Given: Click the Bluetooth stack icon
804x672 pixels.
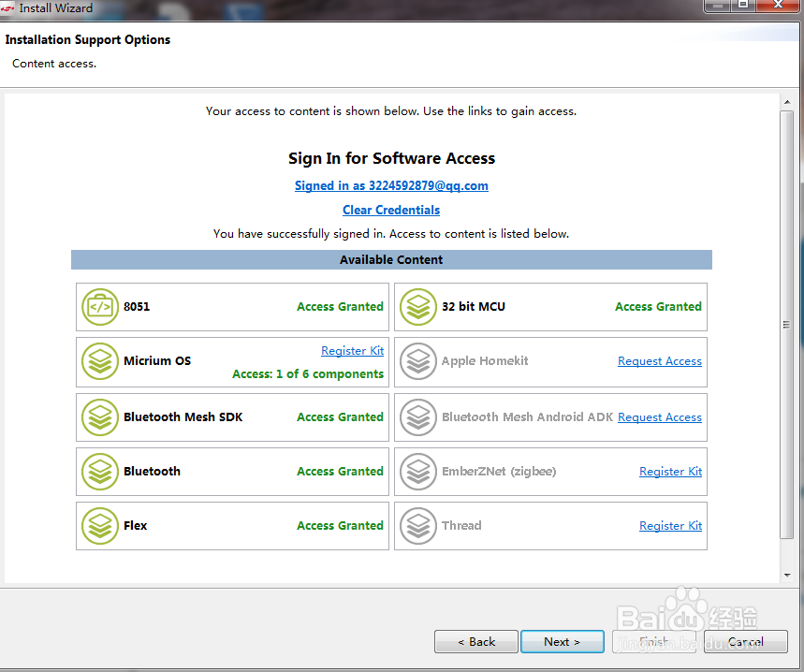Looking at the screenshot, I should pyautogui.click(x=100, y=472).
